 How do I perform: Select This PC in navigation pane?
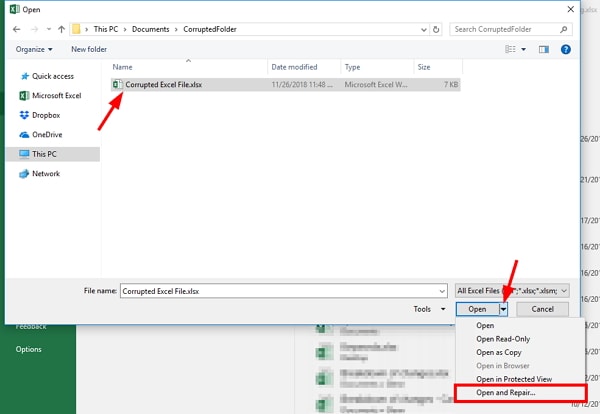click(x=53, y=154)
